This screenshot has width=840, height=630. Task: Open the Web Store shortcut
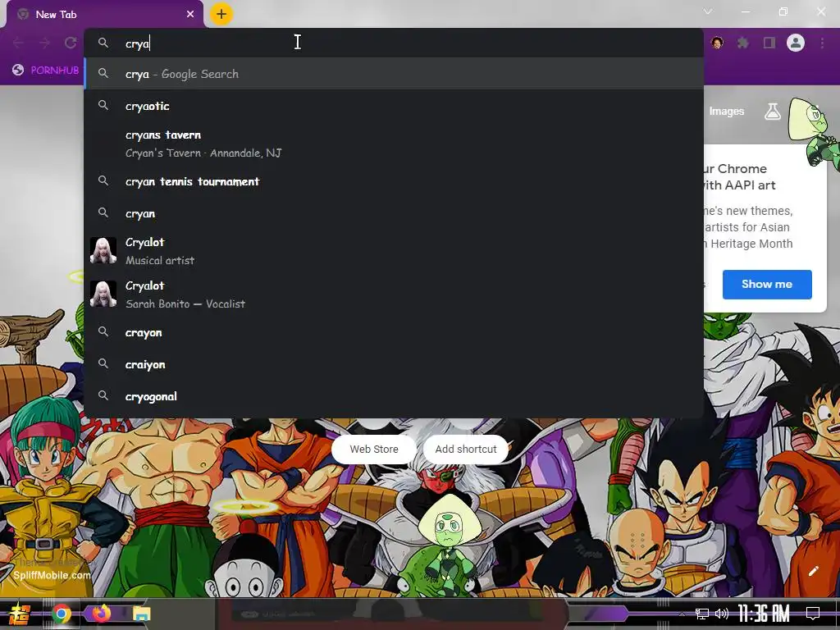pos(374,449)
